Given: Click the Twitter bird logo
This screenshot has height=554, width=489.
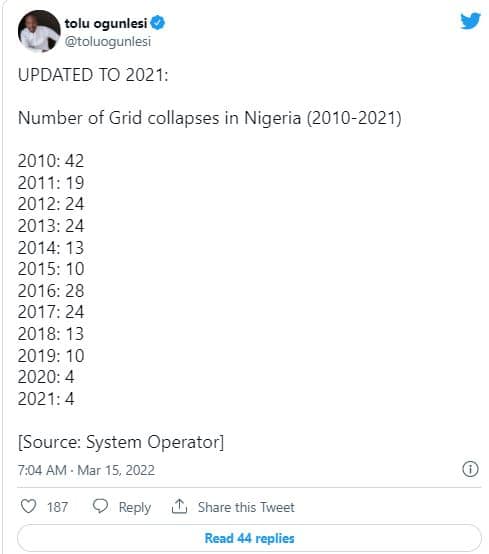Looking at the screenshot, I should (x=470, y=21).
